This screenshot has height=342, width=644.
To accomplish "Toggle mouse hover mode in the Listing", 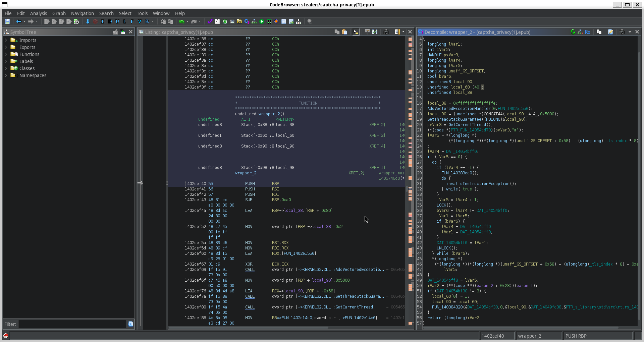I will (356, 32).
